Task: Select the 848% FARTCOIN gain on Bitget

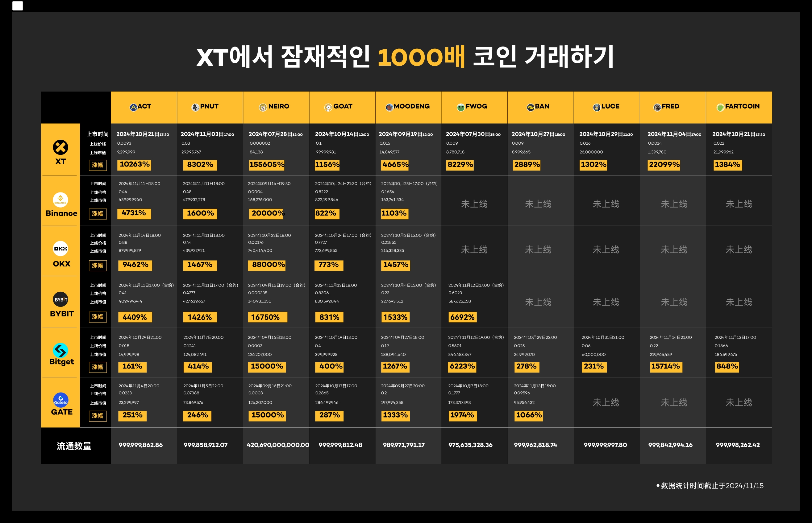Action: click(x=727, y=367)
